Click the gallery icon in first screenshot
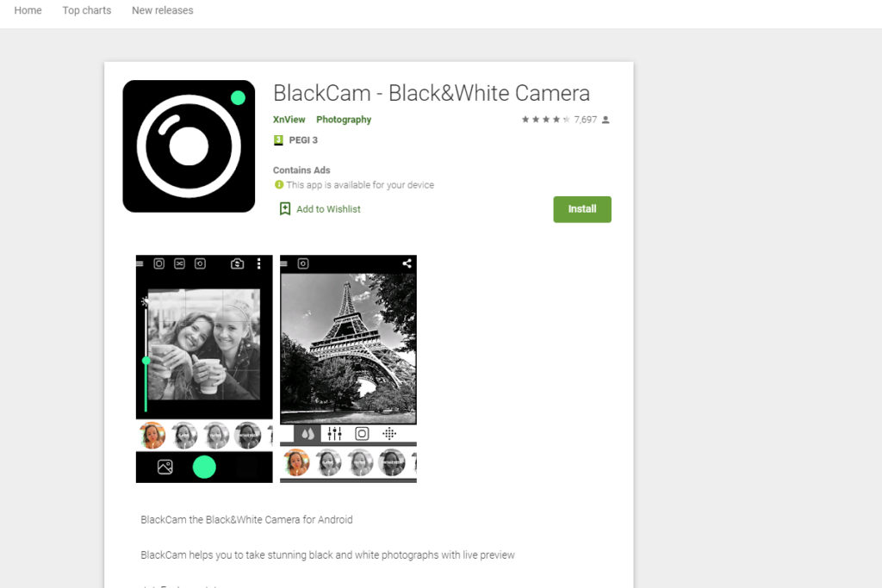Viewport: 882px width, 588px height. [x=165, y=467]
